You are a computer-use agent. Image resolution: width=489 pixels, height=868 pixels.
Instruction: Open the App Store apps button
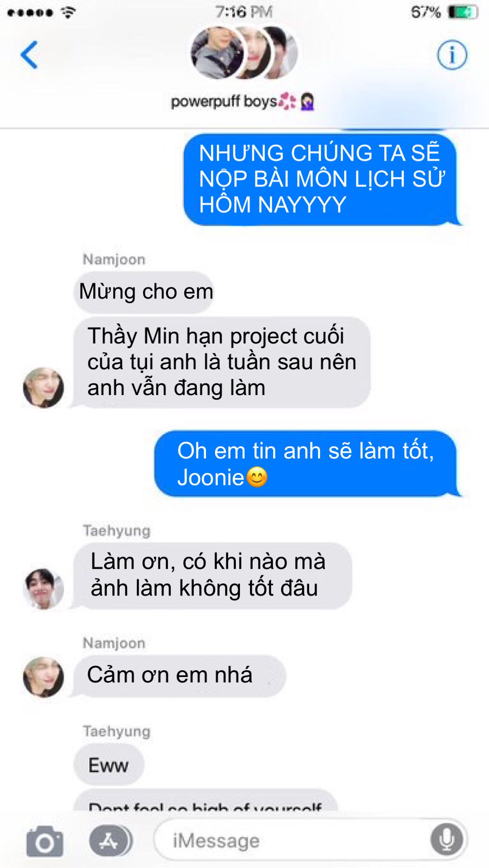(x=110, y=841)
